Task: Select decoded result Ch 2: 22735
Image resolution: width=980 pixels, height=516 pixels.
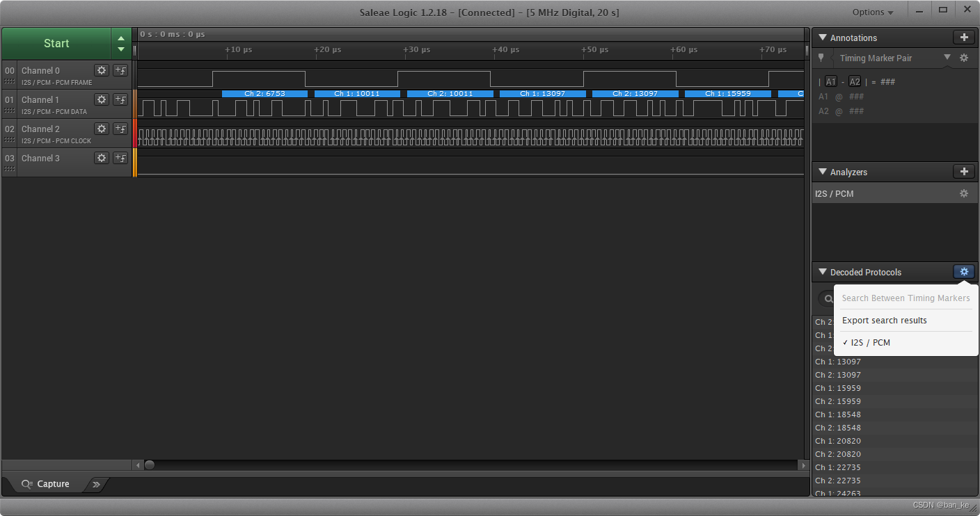Action: tap(894, 481)
